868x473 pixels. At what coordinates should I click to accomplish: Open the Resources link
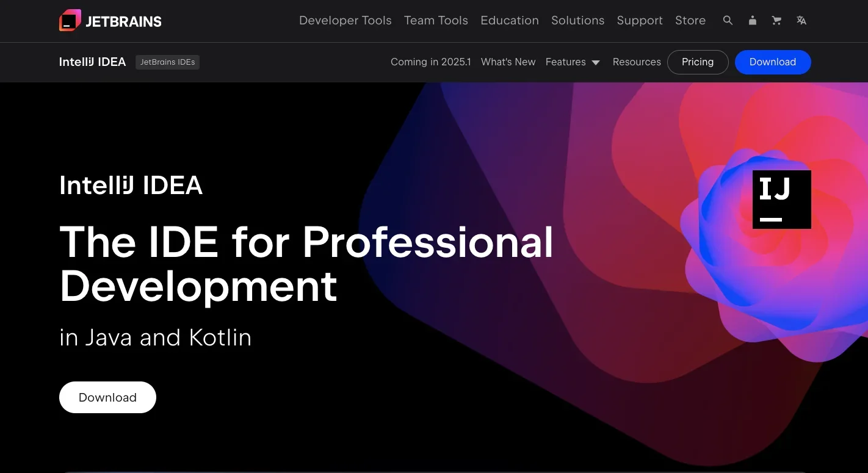[x=636, y=62]
